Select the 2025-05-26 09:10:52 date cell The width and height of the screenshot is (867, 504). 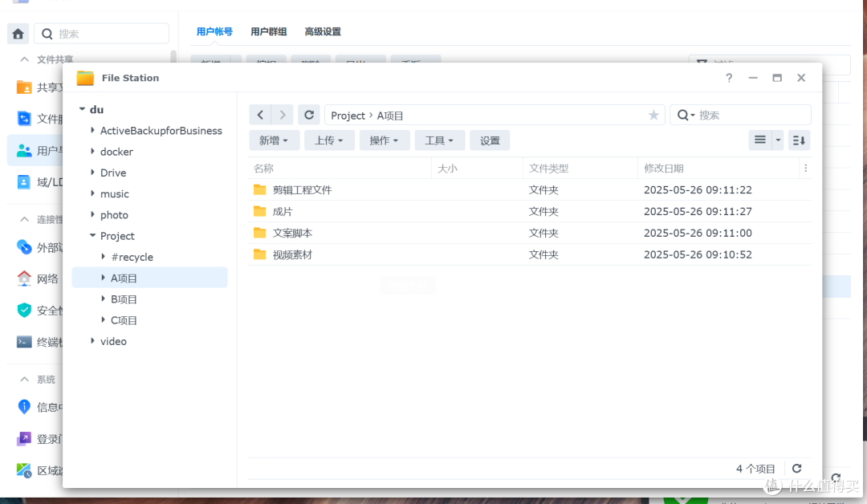point(698,254)
